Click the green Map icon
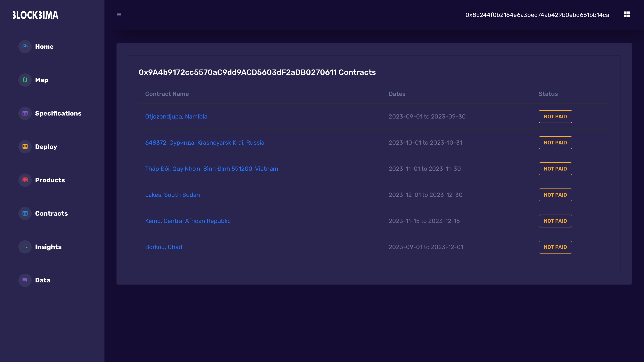The image size is (644, 362). tap(25, 80)
